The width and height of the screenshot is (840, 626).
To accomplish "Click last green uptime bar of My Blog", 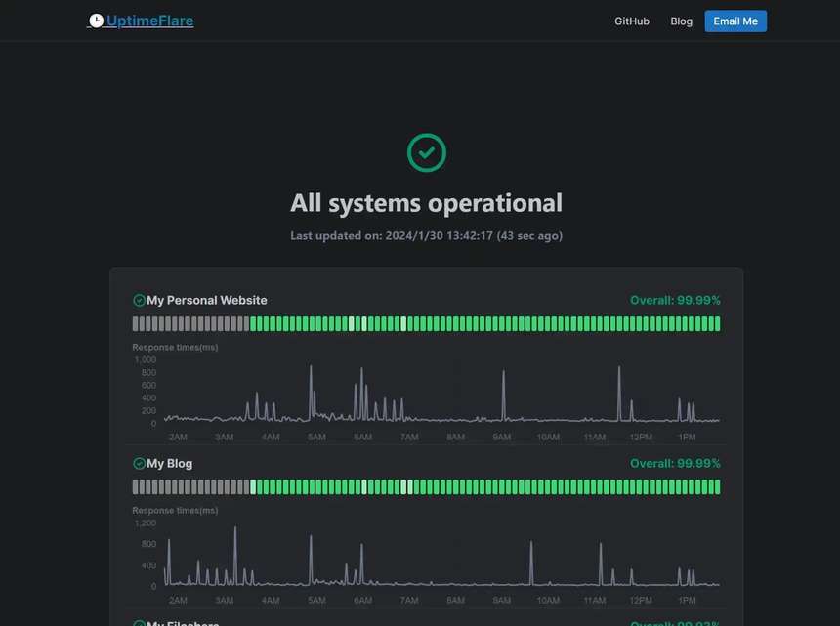I will tap(717, 486).
